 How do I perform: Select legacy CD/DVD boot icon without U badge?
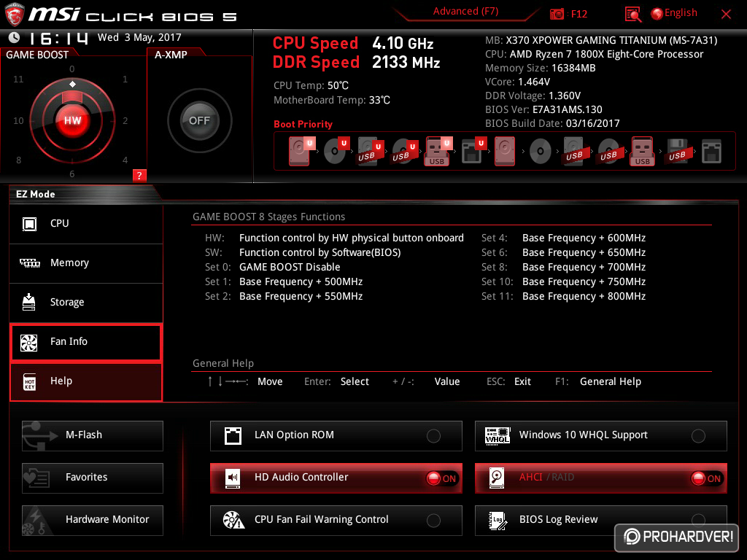(541, 152)
